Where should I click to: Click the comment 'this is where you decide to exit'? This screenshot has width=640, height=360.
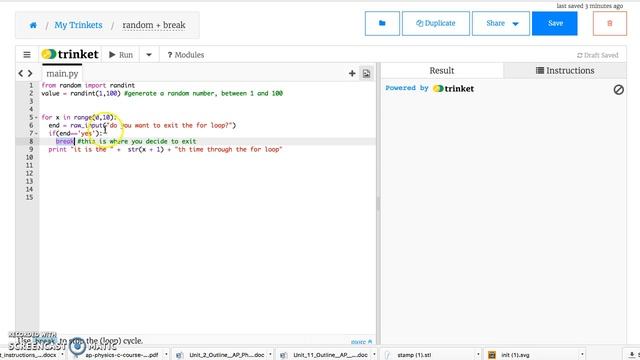coord(137,141)
